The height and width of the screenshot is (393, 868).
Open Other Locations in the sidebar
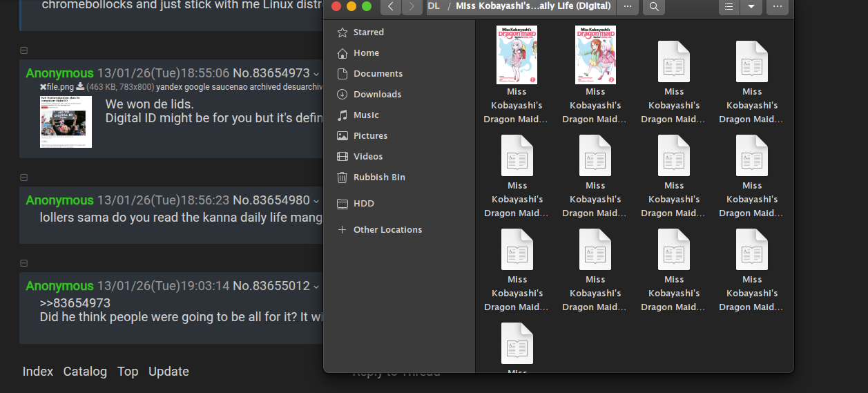pyautogui.click(x=399, y=230)
